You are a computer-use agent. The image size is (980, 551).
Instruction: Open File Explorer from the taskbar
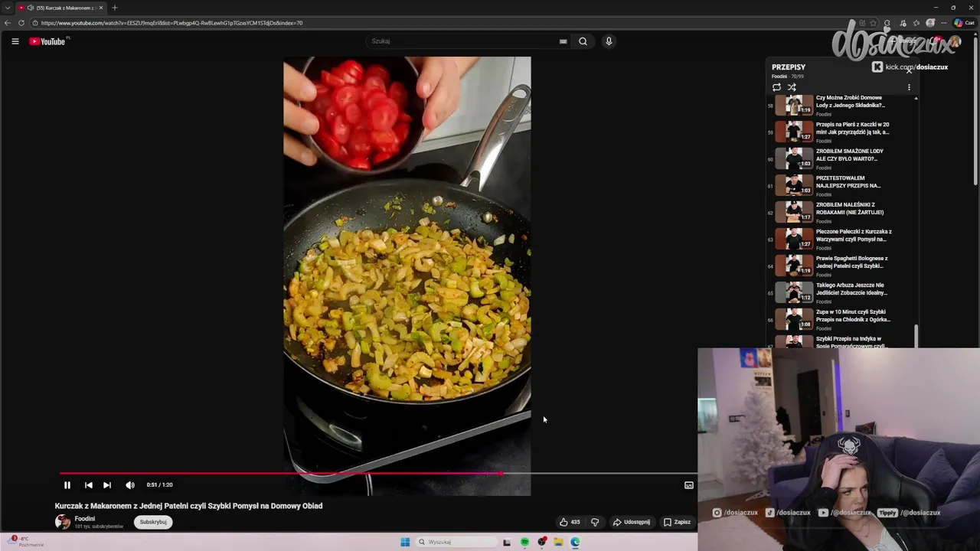(x=558, y=542)
